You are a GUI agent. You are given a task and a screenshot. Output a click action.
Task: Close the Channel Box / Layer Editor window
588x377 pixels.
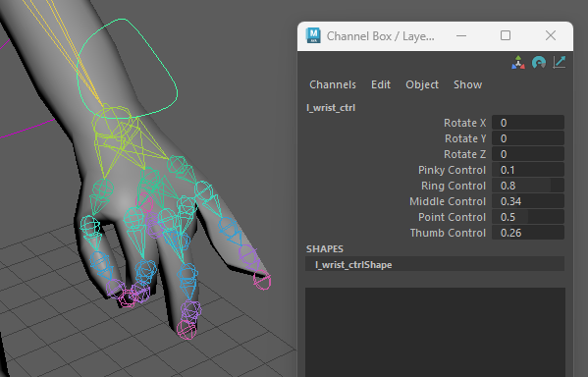pos(551,35)
